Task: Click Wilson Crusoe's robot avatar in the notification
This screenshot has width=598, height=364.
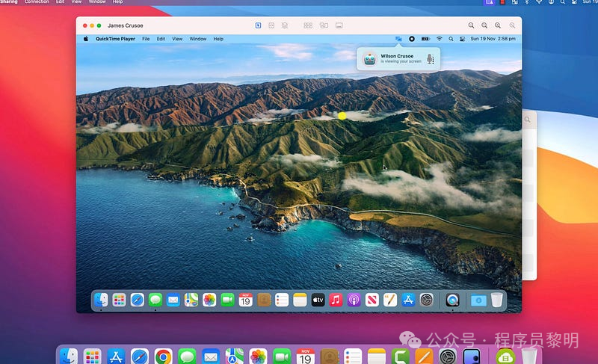Action: 369,59
